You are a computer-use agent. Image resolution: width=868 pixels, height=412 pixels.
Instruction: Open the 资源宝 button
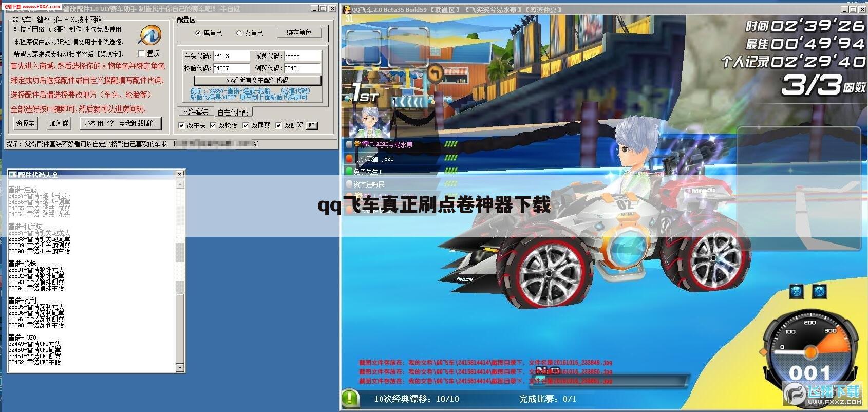click(x=25, y=123)
